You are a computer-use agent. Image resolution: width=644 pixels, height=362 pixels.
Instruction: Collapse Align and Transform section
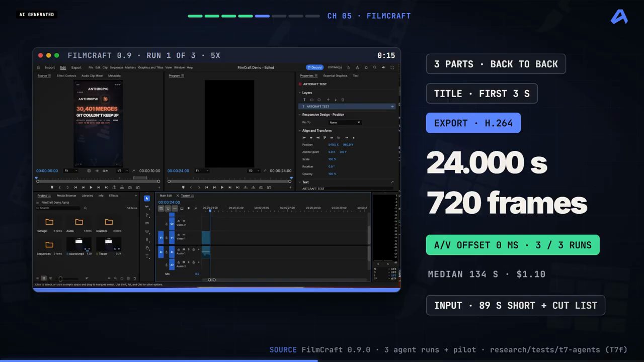click(299, 131)
